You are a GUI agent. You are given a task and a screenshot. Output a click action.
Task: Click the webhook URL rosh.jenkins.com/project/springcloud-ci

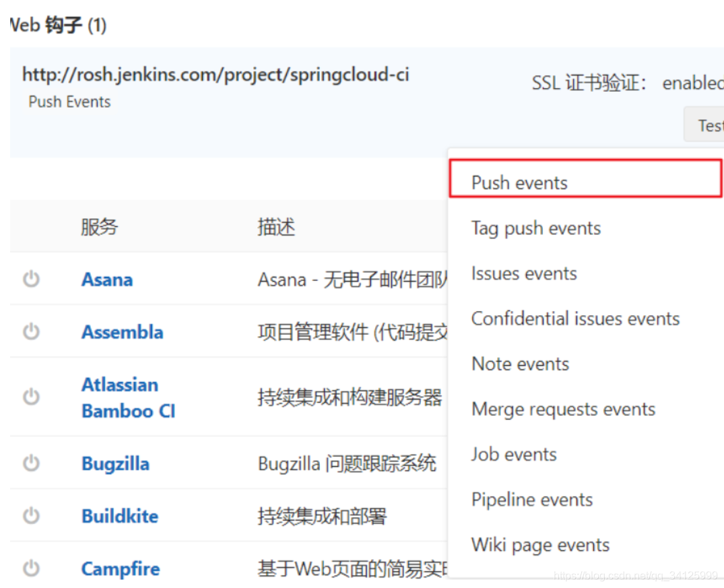tap(216, 75)
